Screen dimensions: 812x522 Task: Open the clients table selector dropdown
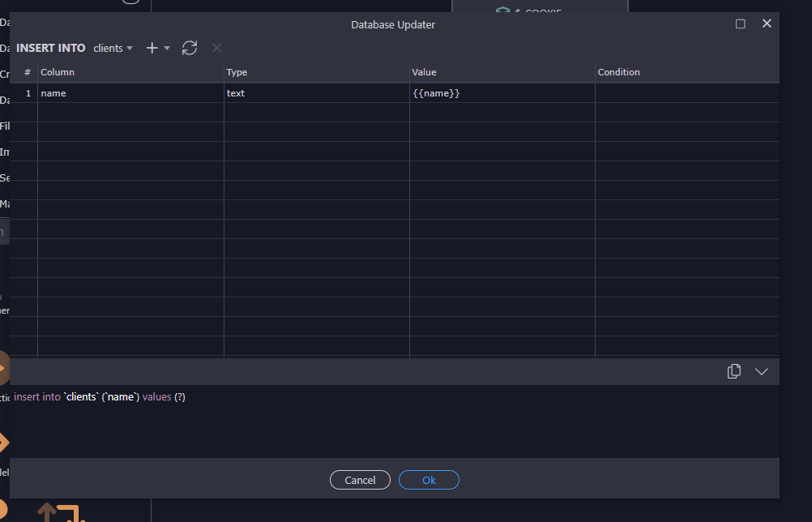pos(113,48)
